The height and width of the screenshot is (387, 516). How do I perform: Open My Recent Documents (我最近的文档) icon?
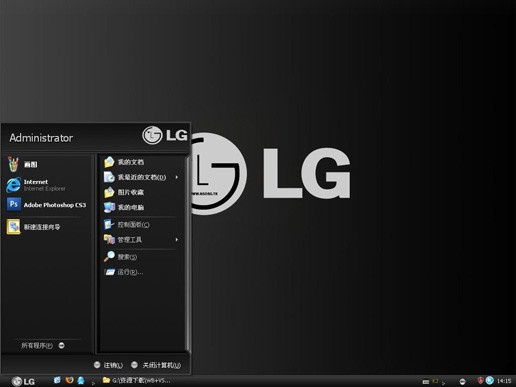pyautogui.click(x=109, y=177)
